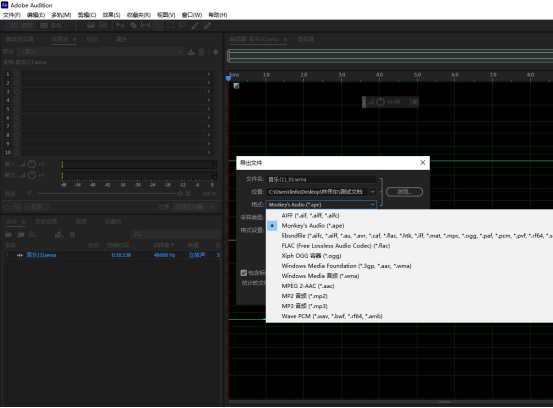
Task: Choose the Lasso selection tool
Action: (x=183, y=25)
